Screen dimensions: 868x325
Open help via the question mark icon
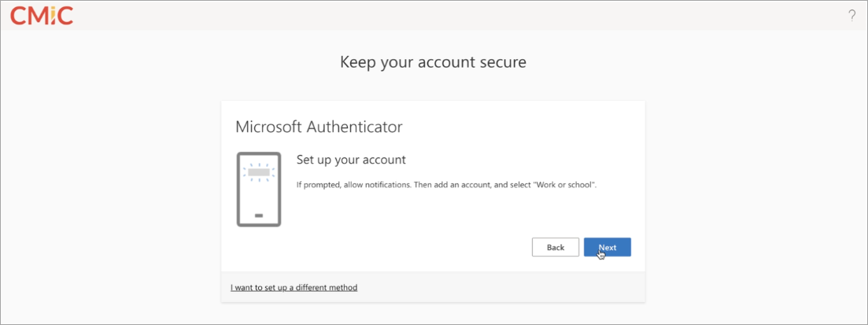coord(852,16)
